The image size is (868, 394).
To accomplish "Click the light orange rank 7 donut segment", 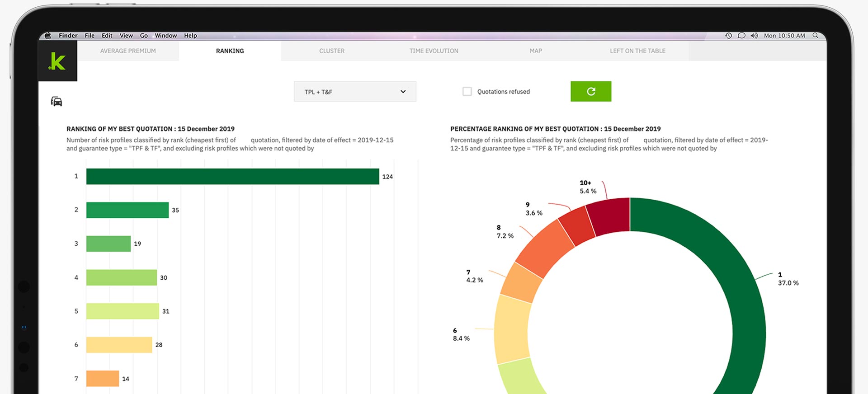I will (522, 283).
